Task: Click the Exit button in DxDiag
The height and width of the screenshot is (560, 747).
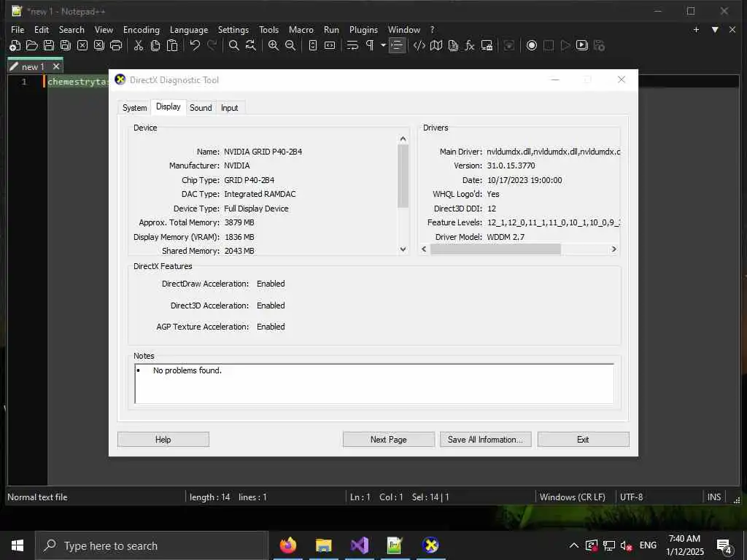Action: (x=583, y=440)
